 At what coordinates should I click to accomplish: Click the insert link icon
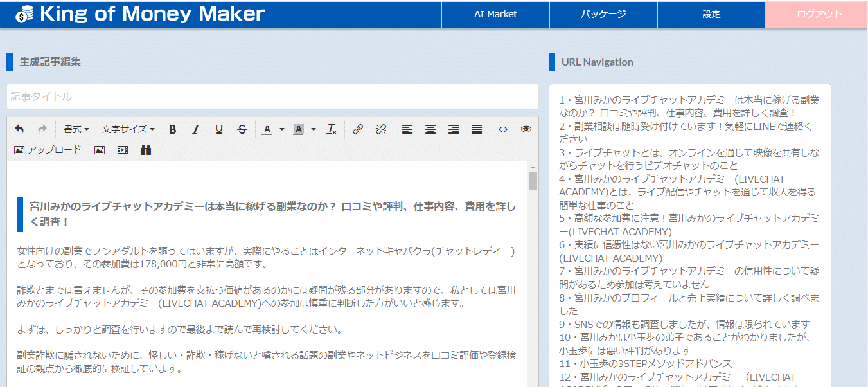point(358,129)
